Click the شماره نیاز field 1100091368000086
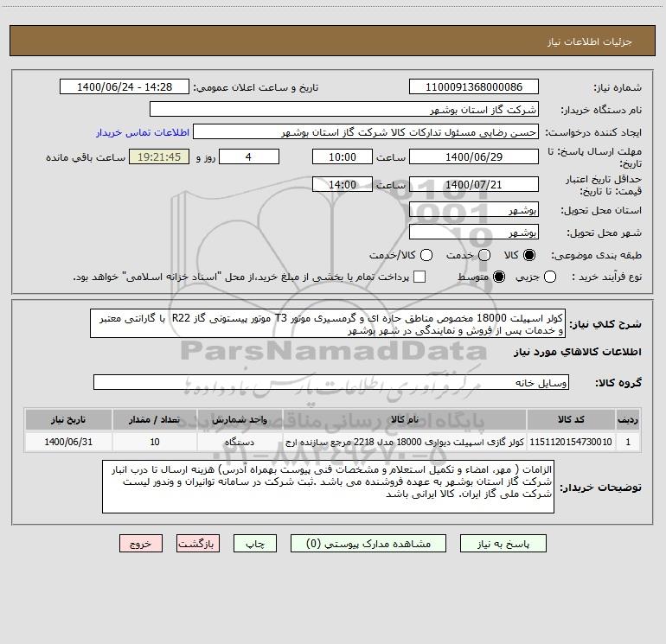666x644 pixels. tap(474, 87)
